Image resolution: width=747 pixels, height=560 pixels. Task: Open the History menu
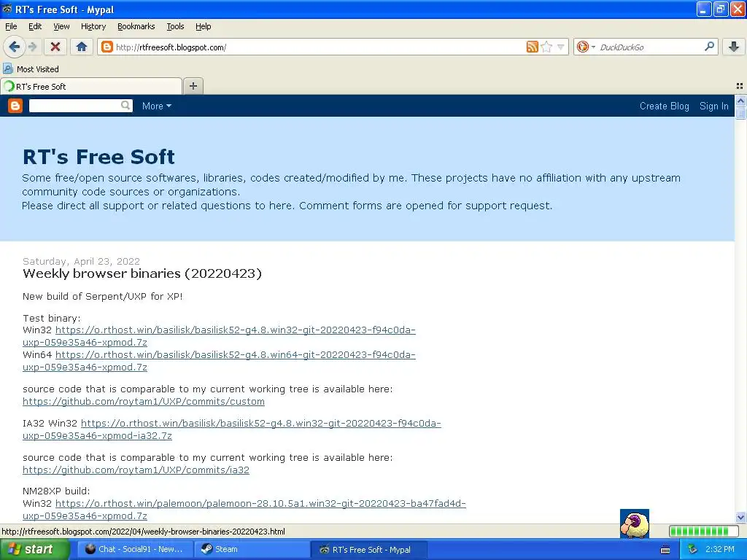[93, 26]
